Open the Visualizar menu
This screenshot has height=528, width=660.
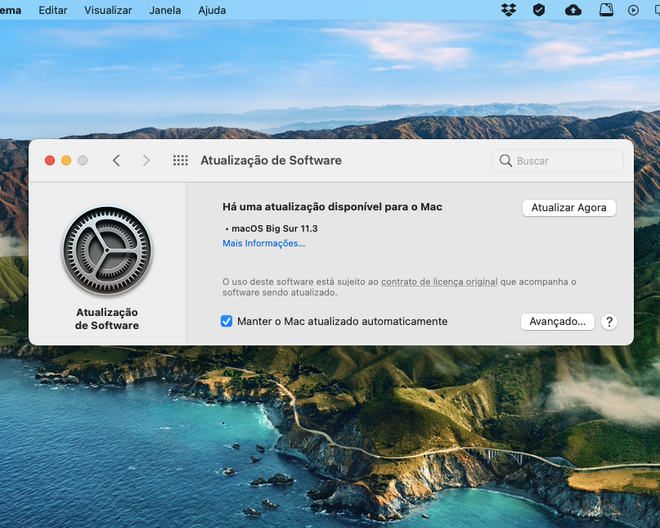[x=108, y=10]
